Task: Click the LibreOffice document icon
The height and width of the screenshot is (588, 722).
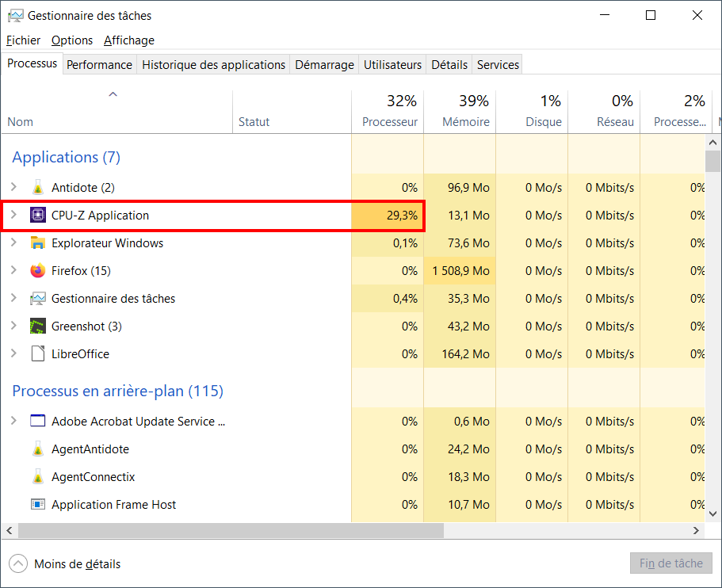Action: pos(38,353)
